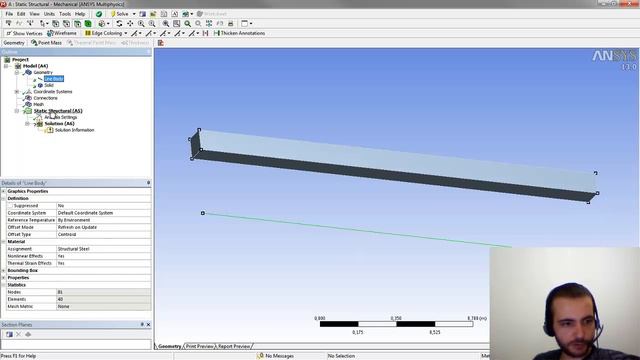Select Solution (A6) in the tree
Screen dimensions: 640x360
59,123
